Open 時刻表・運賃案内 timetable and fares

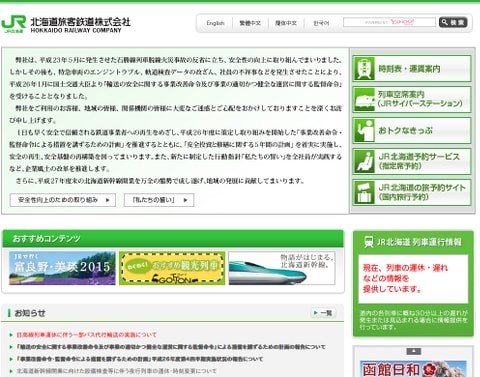pyautogui.click(x=412, y=68)
